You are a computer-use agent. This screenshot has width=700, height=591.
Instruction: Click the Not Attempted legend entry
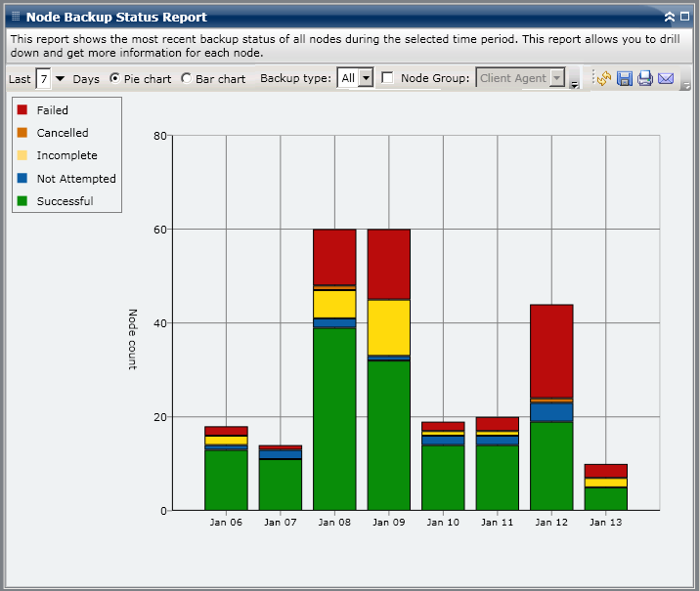tap(75, 179)
